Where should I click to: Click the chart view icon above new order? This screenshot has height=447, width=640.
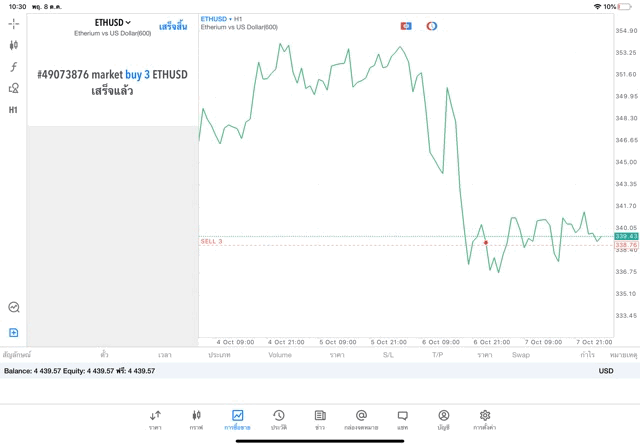(x=13, y=307)
